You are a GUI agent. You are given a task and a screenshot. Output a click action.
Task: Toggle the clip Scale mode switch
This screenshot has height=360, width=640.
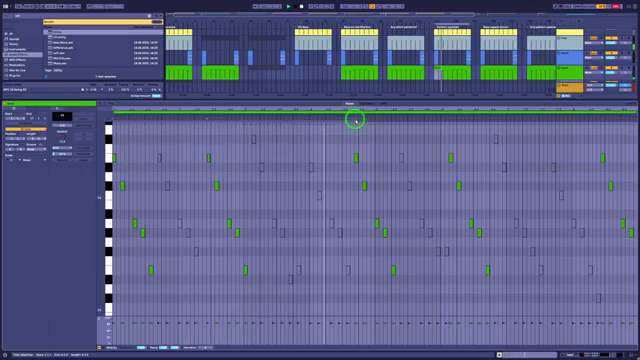[7, 160]
